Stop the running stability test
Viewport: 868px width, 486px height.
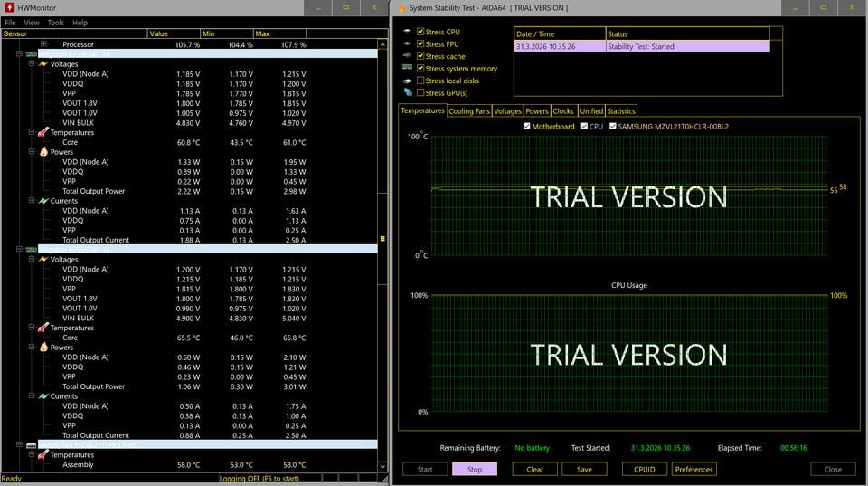[x=475, y=469]
